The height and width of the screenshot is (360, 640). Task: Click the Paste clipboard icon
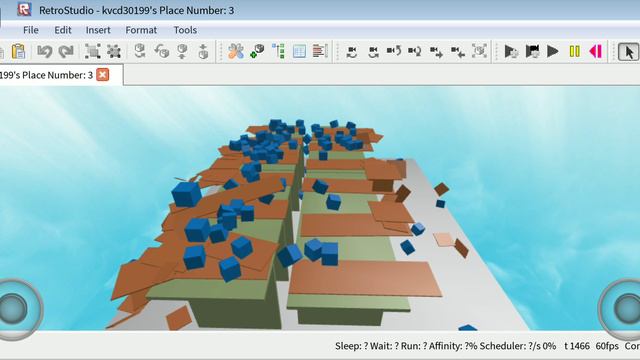18,51
